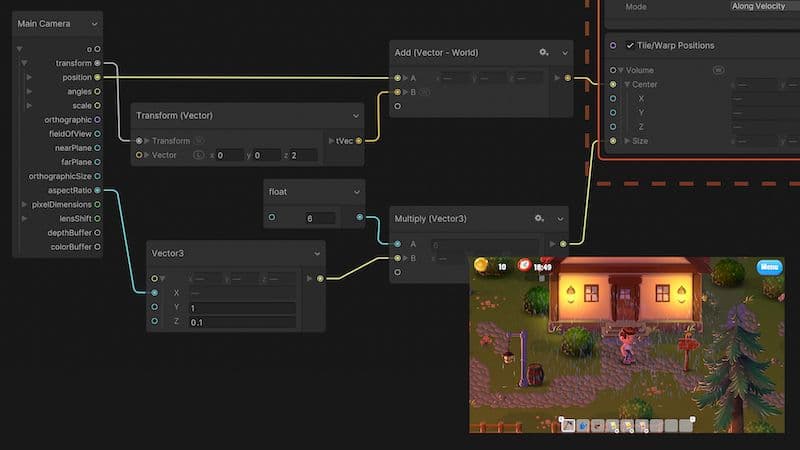Select the pickaxe slot in game hotbar
The image size is (800, 450).
tap(568, 426)
